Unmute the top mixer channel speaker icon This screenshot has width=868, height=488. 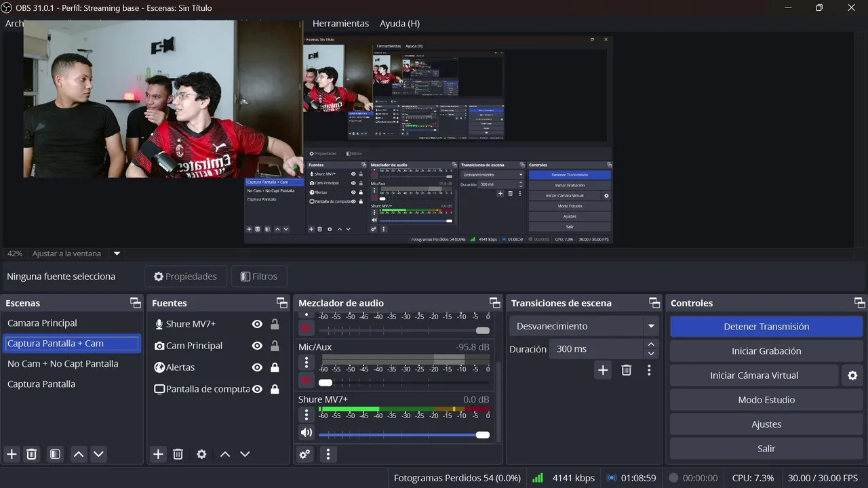pyautogui.click(x=307, y=329)
